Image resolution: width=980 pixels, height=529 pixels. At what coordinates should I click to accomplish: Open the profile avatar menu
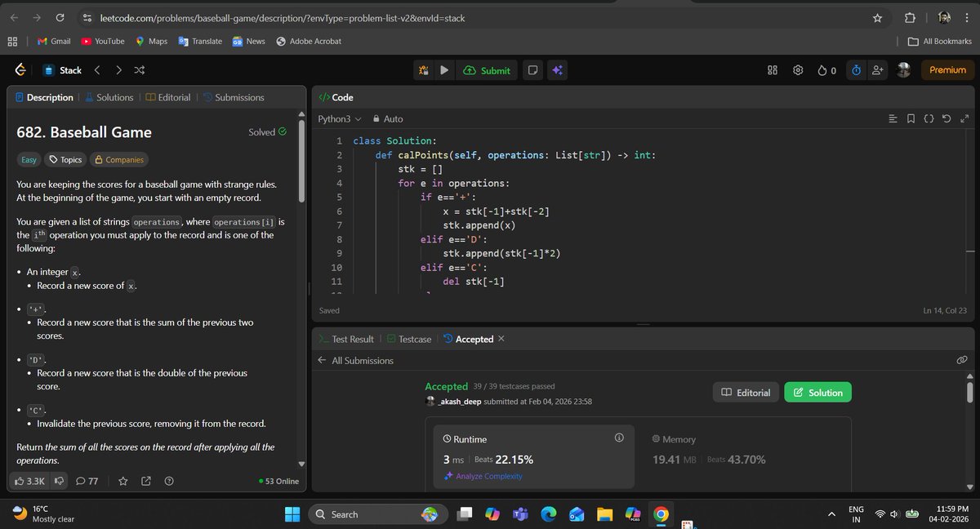pos(903,70)
